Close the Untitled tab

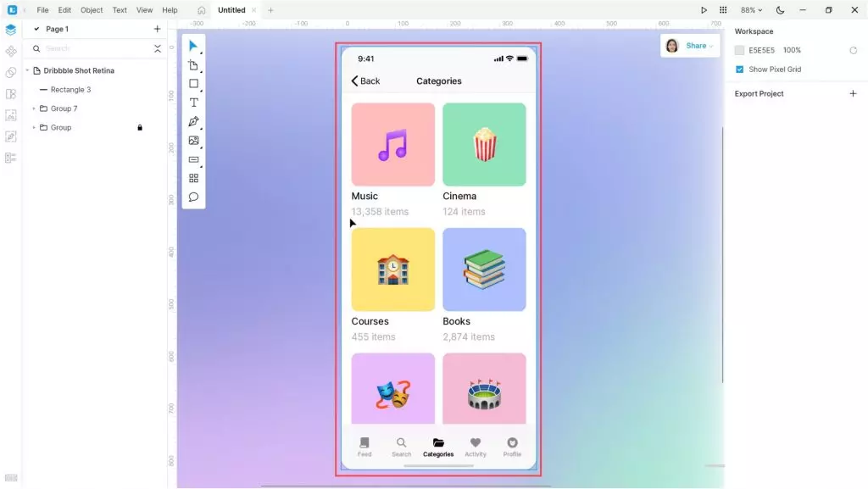(x=254, y=10)
